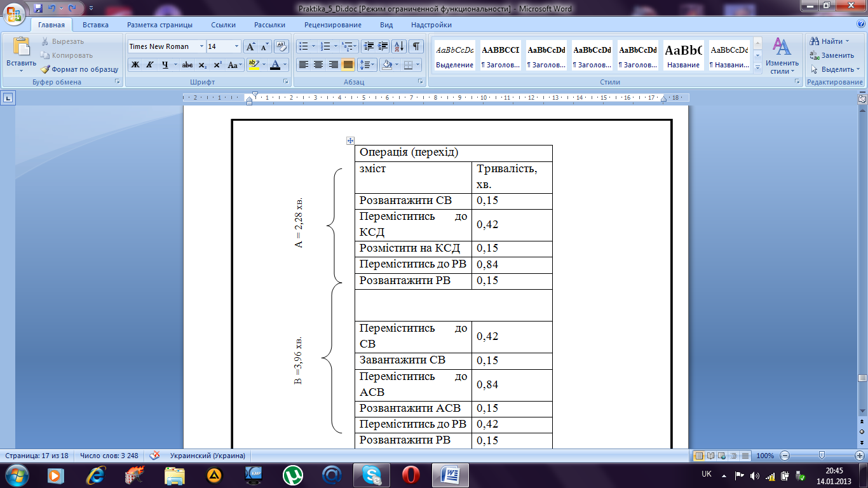Screen dimensions: 868x488
Task: Click Format Painter (Формат по образцу)
Action: 79,69
